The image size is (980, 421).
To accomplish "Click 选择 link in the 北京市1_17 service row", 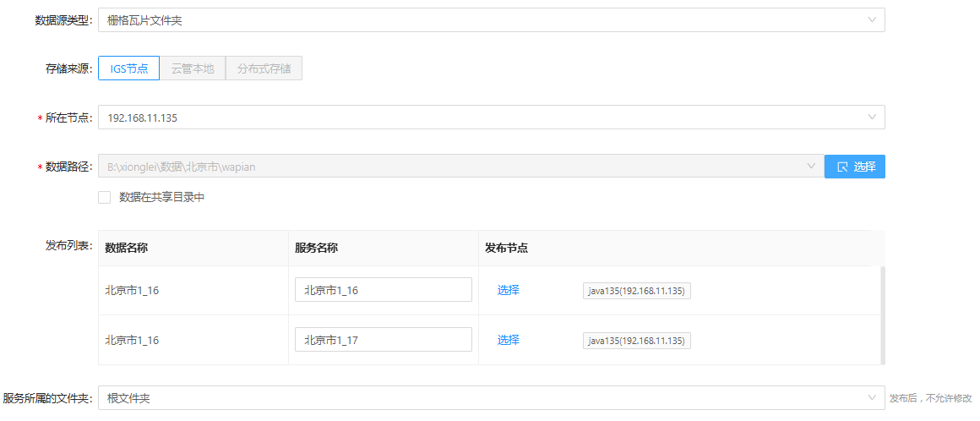I will [x=508, y=341].
